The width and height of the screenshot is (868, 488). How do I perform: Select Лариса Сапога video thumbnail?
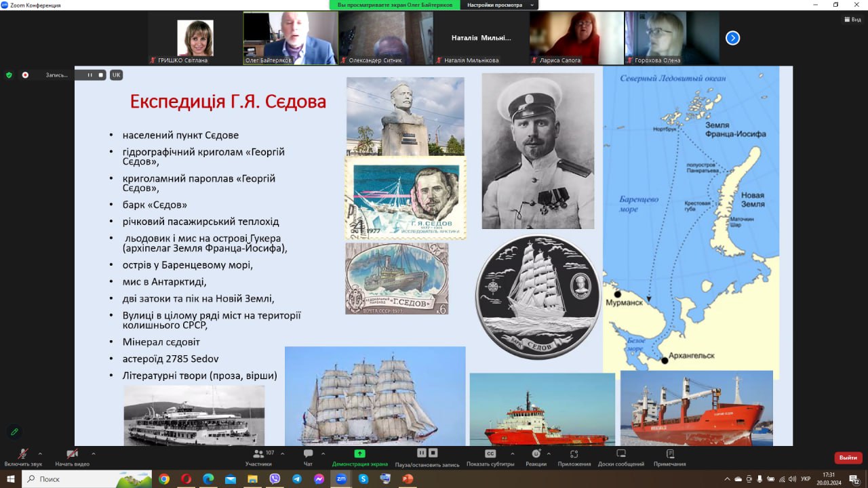(x=576, y=38)
